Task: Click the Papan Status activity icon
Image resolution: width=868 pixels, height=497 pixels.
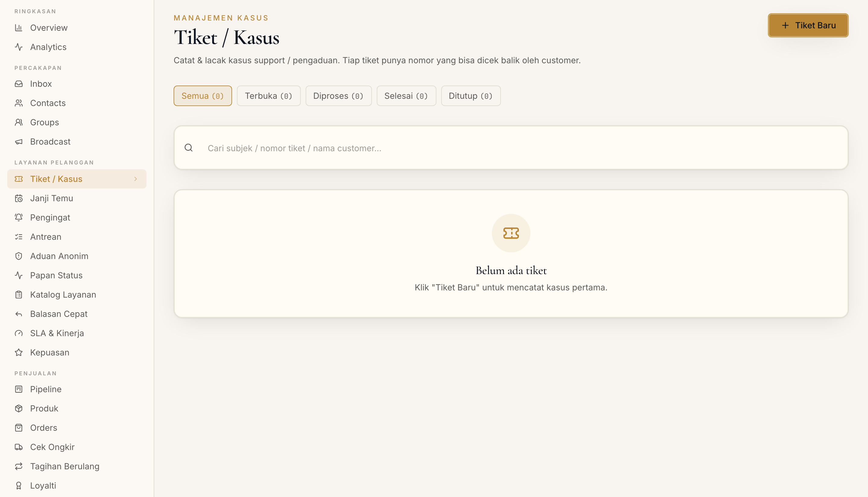Action: (19, 276)
